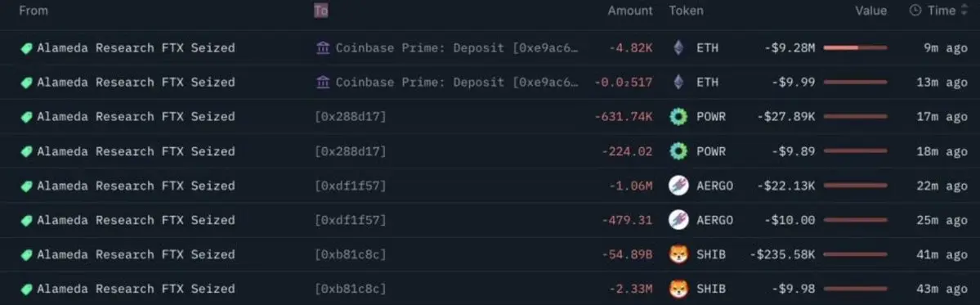
Task: Select the To column header
Action: tap(320, 11)
